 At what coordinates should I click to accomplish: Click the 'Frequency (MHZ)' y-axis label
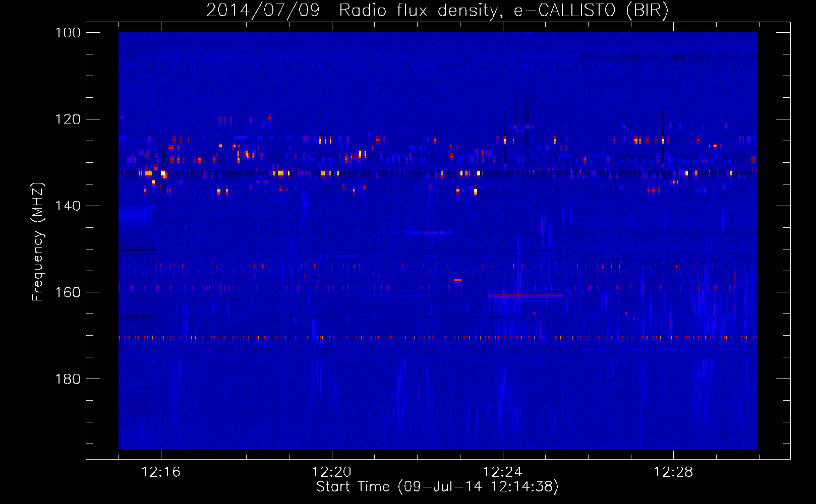(x=38, y=241)
